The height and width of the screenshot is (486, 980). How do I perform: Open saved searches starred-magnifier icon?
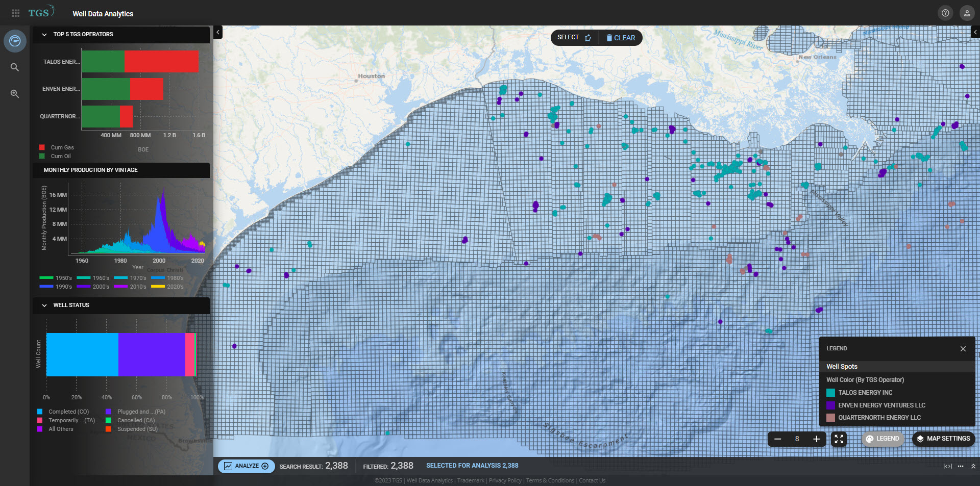15,94
